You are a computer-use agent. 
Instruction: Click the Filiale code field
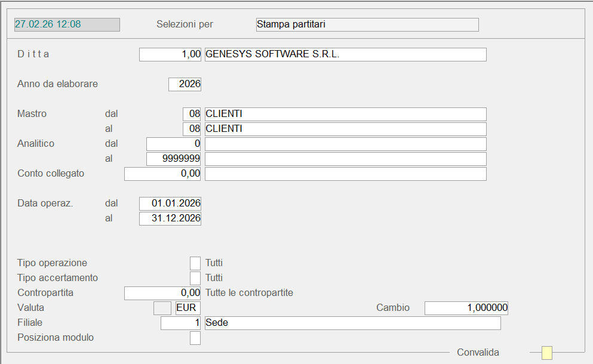181,323
